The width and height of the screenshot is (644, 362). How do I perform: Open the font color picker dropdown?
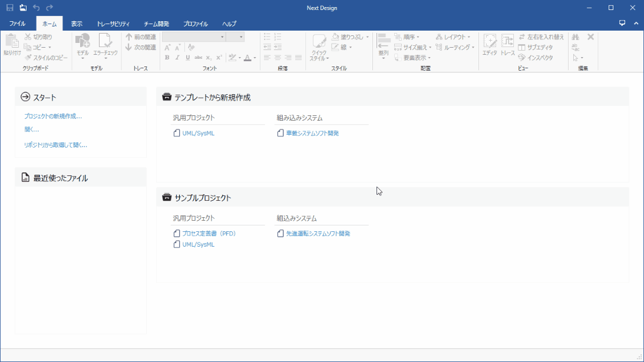click(x=254, y=58)
